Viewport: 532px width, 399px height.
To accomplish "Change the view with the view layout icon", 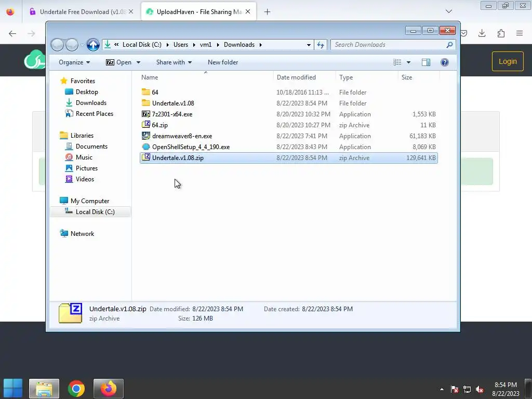I will click(x=397, y=62).
